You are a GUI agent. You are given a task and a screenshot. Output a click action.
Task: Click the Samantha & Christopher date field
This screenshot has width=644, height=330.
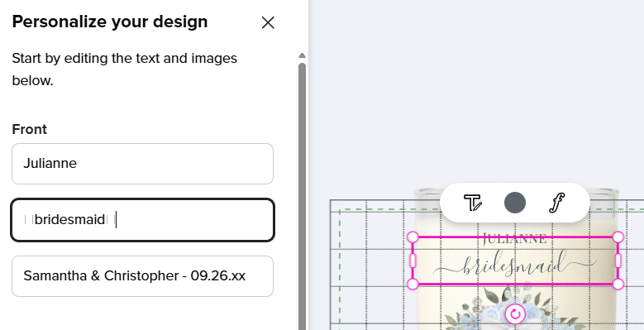(x=142, y=276)
